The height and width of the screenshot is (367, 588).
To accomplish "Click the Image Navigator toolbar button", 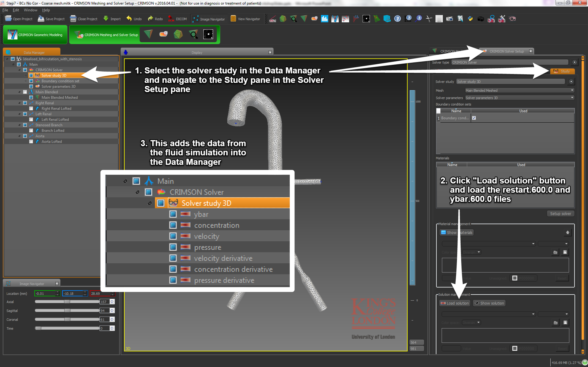I will (x=208, y=19).
